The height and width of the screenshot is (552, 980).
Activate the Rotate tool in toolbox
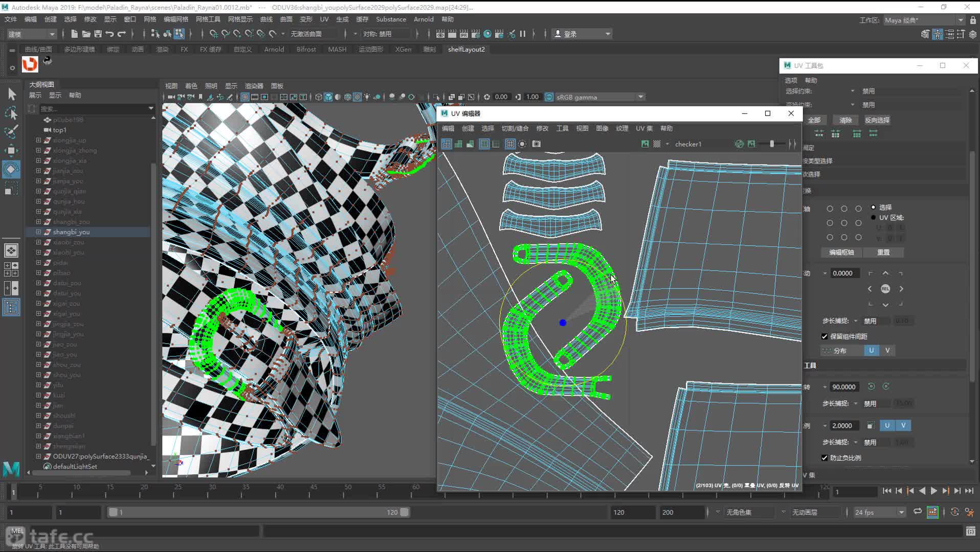pyautogui.click(x=11, y=169)
